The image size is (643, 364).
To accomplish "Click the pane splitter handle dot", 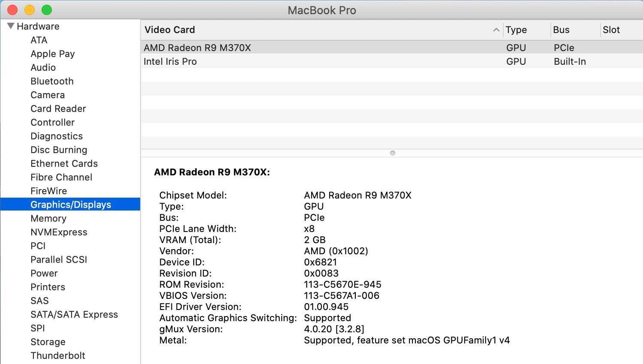I will (392, 153).
